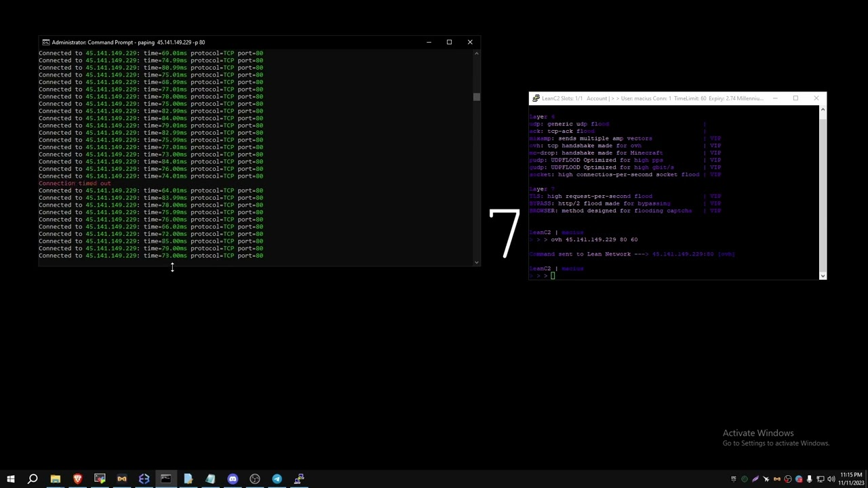Maximize the LeanC2 terminal window
This screenshot has height=488, width=868.
795,98
